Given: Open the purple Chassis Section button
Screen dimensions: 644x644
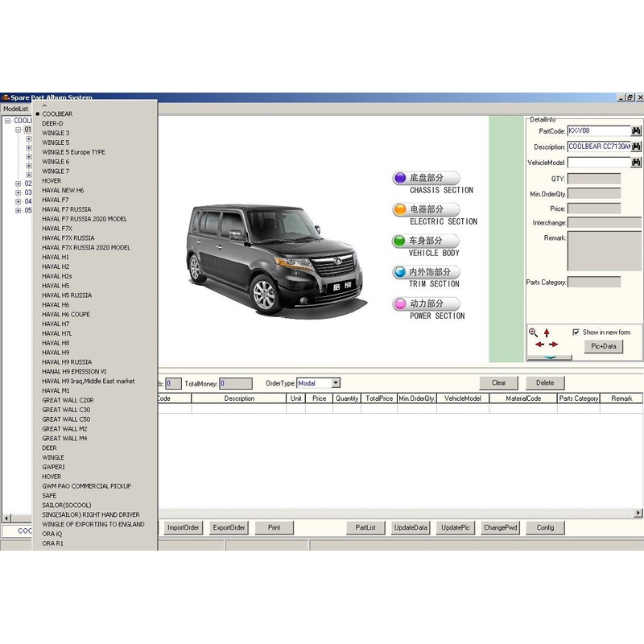Looking at the screenshot, I should pos(426,178).
